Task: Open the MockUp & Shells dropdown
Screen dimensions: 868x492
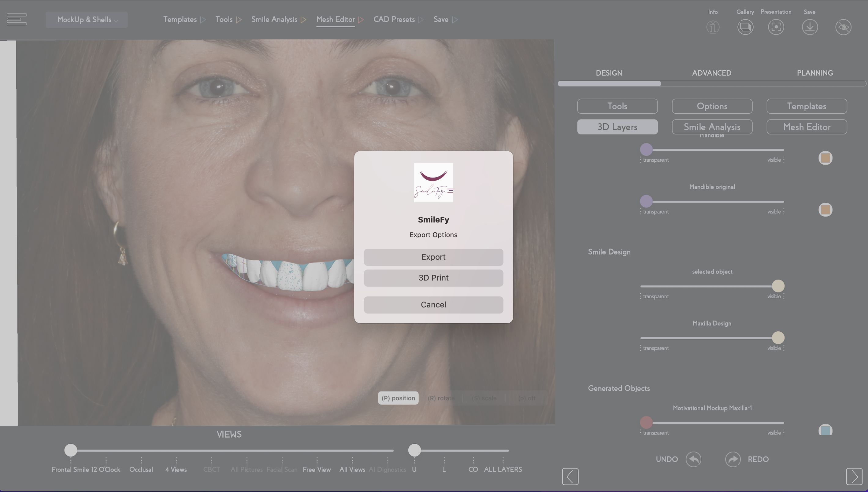Action: pos(86,20)
